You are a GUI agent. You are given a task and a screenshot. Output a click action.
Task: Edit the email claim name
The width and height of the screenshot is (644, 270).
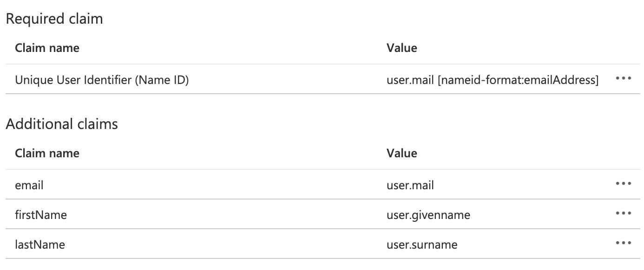[29, 185]
